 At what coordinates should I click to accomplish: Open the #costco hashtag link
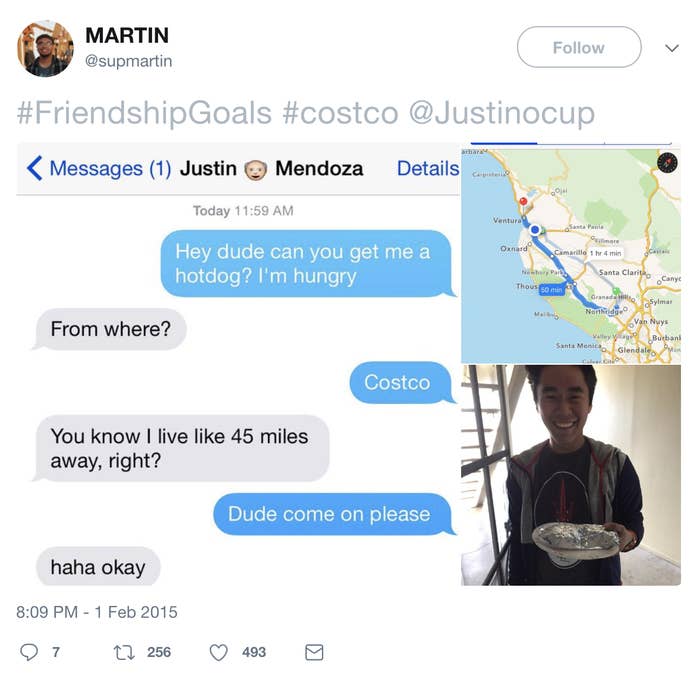[340, 113]
